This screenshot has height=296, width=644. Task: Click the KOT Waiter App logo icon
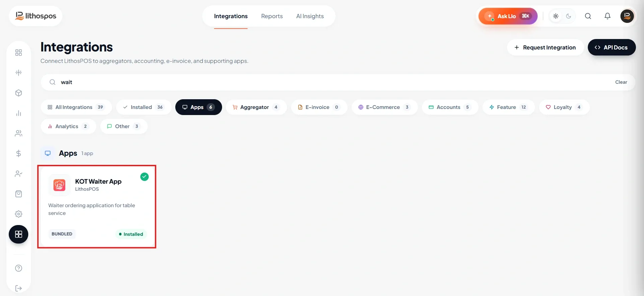coord(59,185)
